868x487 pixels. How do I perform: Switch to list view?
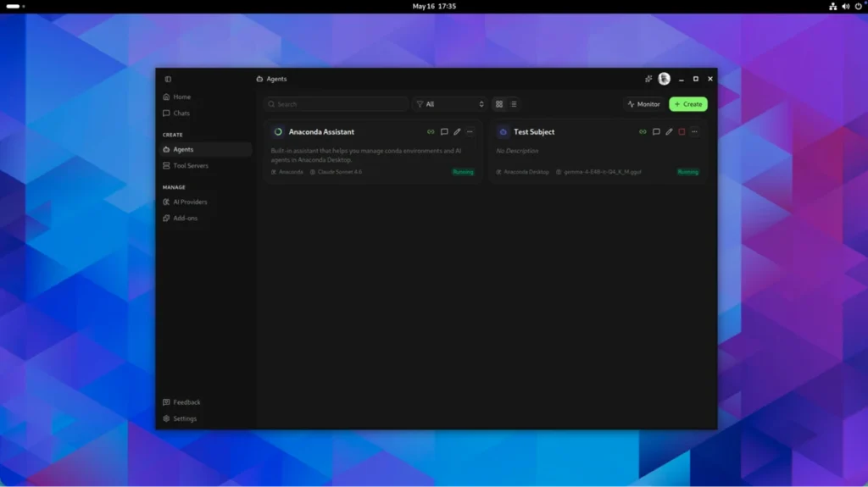click(x=514, y=104)
